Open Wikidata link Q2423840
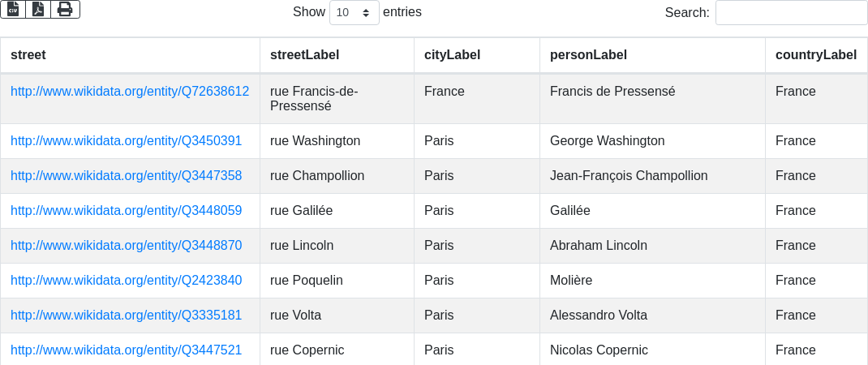 click(x=126, y=281)
